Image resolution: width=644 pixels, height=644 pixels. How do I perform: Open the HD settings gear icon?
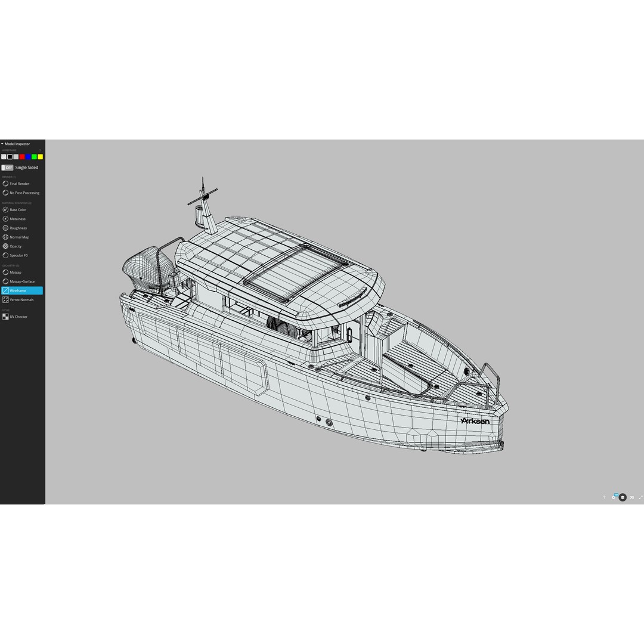(615, 497)
